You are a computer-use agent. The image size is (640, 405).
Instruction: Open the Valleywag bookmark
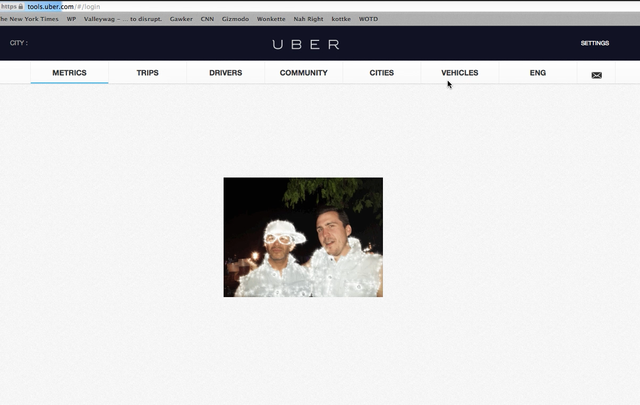[x=123, y=19]
